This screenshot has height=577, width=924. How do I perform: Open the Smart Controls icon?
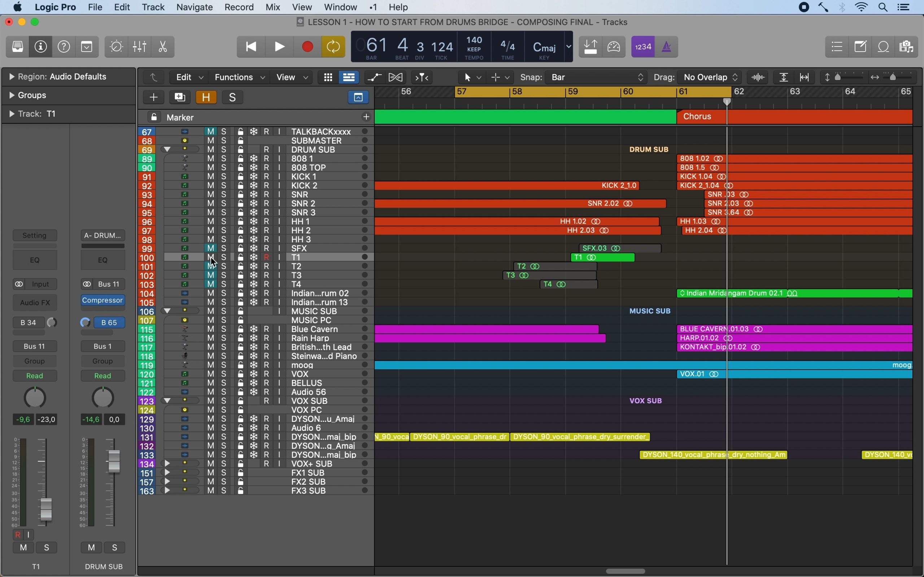(x=117, y=47)
